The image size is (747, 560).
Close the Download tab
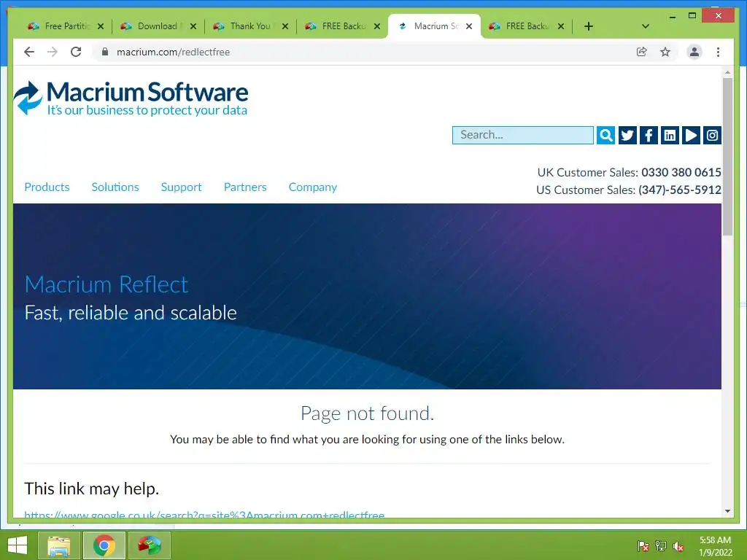click(x=193, y=26)
